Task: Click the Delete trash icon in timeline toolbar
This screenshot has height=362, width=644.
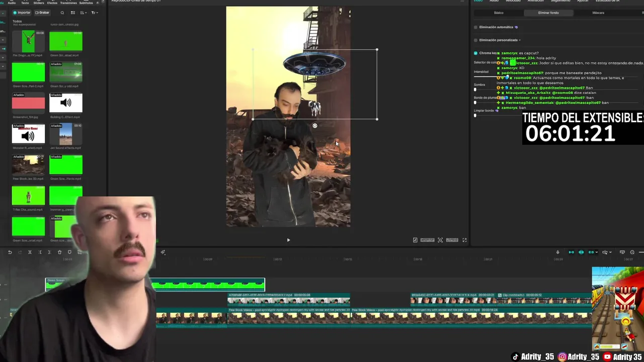Action: point(59,252)
